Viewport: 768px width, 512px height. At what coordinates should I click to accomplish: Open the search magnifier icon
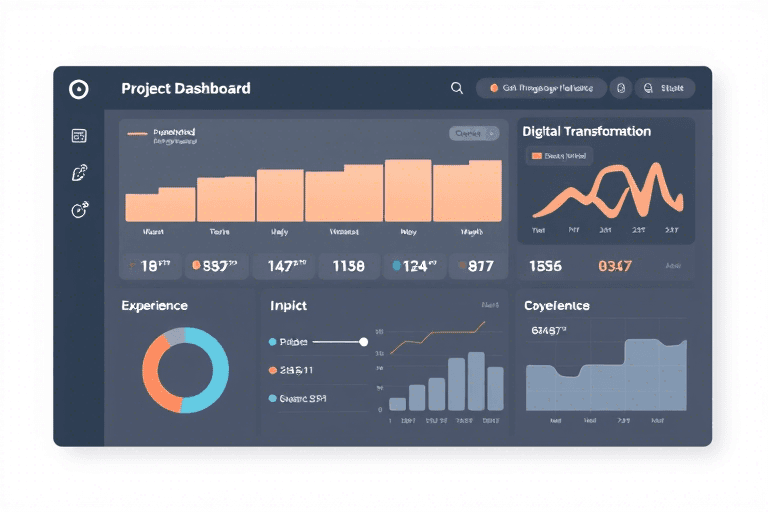pos(456,88)
